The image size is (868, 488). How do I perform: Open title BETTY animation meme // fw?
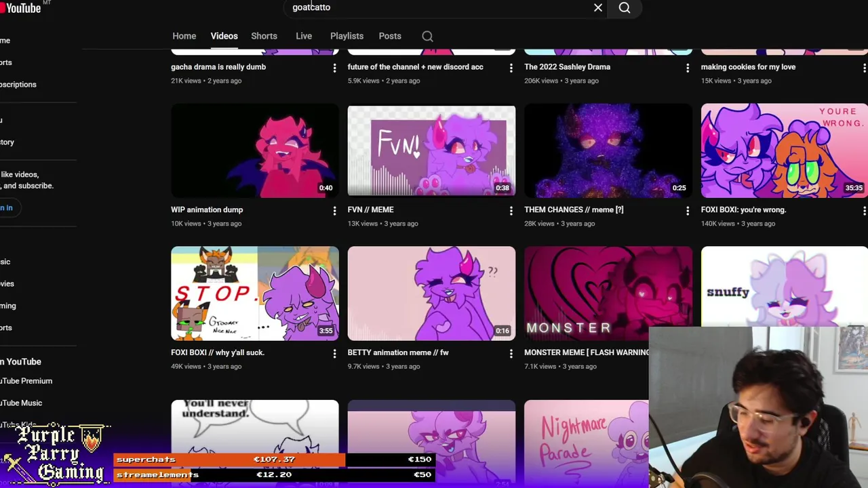tap(398, 352)
